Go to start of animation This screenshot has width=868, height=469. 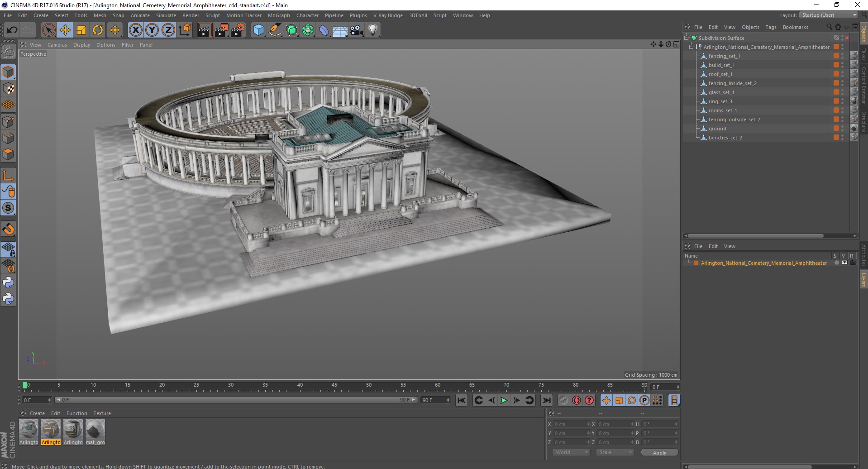point(461,400)
